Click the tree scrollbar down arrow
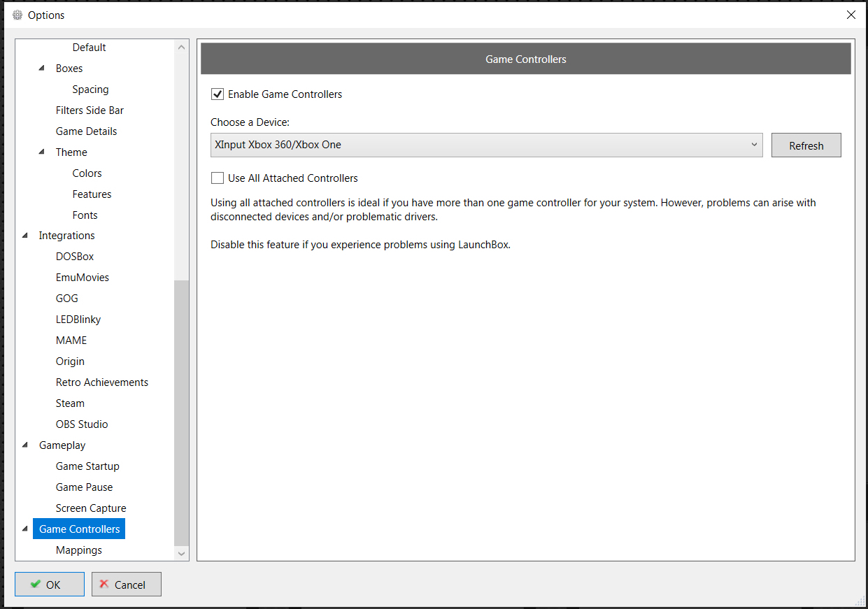 182,553
